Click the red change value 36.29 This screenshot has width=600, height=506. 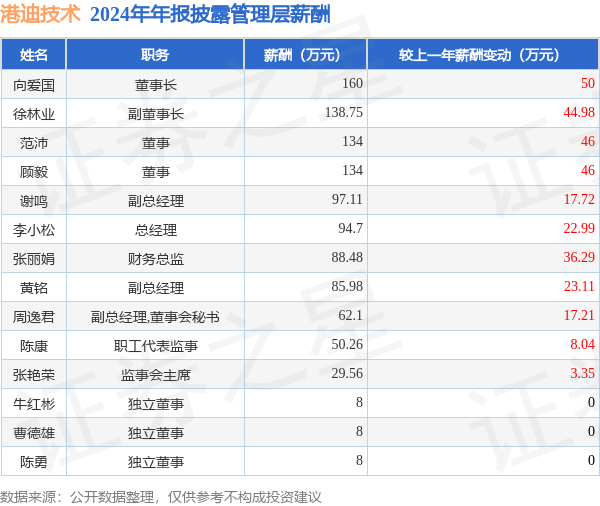[x=579, y=257]
